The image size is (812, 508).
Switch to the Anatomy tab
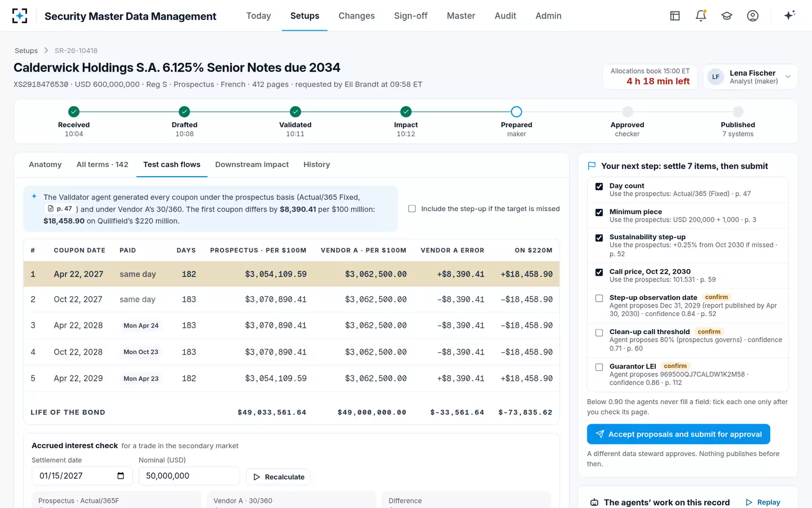coord(45,165)
